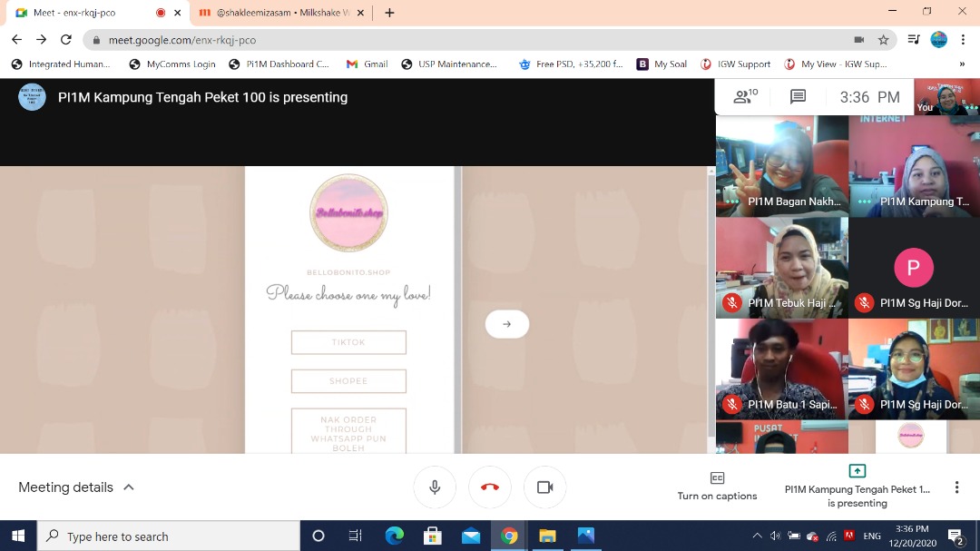Viewport: 980px width, 551px height.
Task: Bookmark page with the star icon
Action: click(x=883, y=40)
